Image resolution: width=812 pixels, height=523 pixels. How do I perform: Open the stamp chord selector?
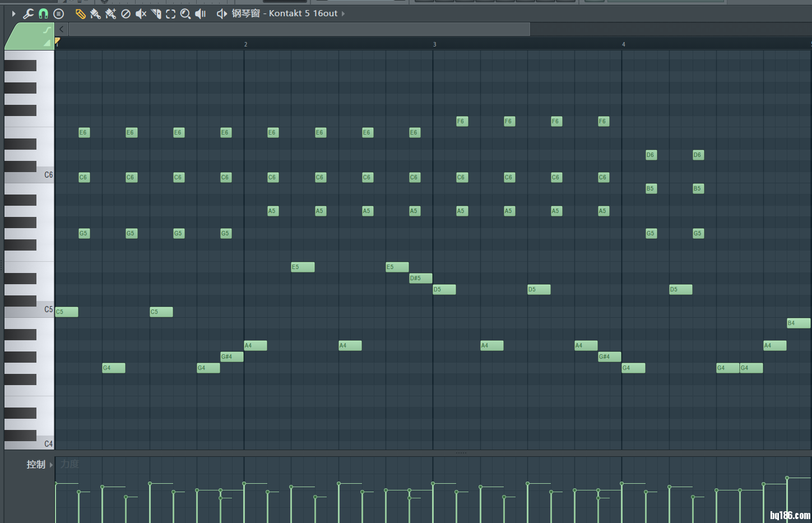[x=58, y=13]
